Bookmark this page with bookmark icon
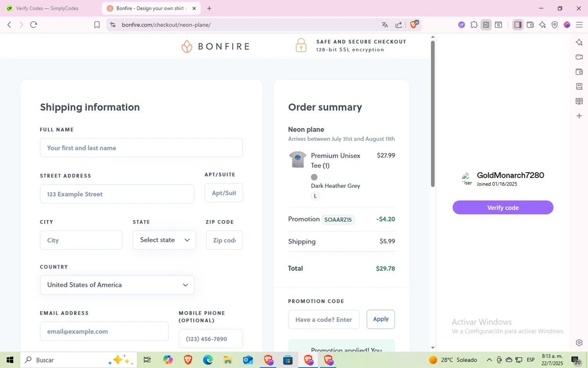 click(97, 25)
